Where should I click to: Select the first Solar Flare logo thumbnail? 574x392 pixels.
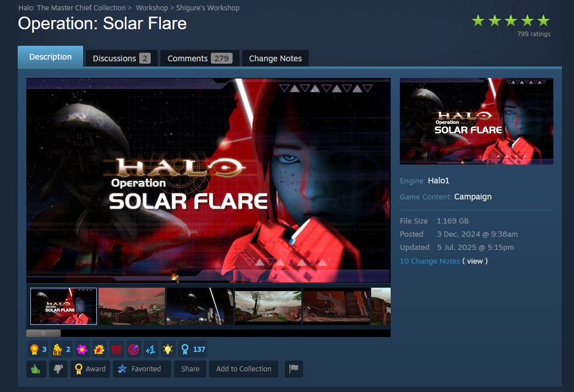[x=64, y=306]
